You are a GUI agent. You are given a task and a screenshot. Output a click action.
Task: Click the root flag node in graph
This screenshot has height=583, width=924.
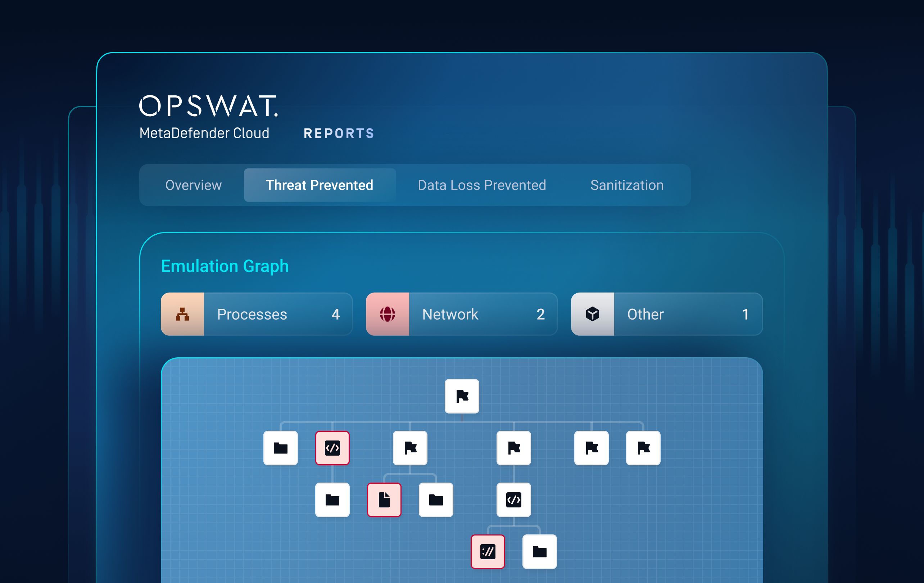[462, 396]
